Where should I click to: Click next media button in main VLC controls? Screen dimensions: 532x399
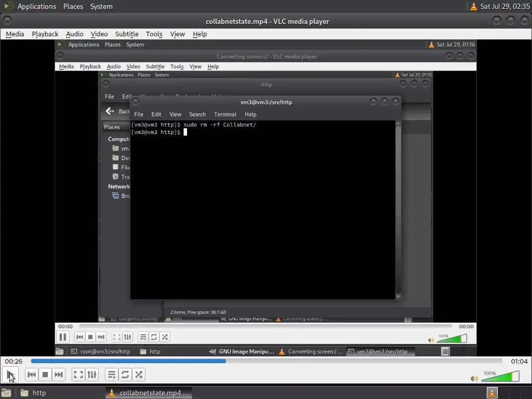point(58,375)
